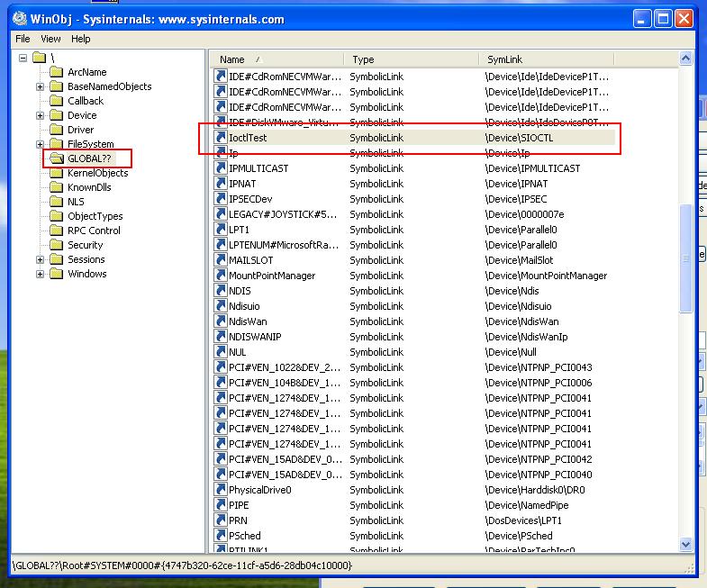
Task: Open the View menu
Action: [50, 39]
